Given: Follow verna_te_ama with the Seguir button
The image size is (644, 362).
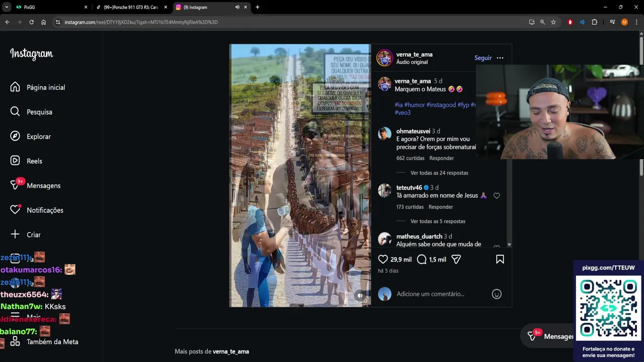Looking at the screenshot, I should (x=482, y=58).
